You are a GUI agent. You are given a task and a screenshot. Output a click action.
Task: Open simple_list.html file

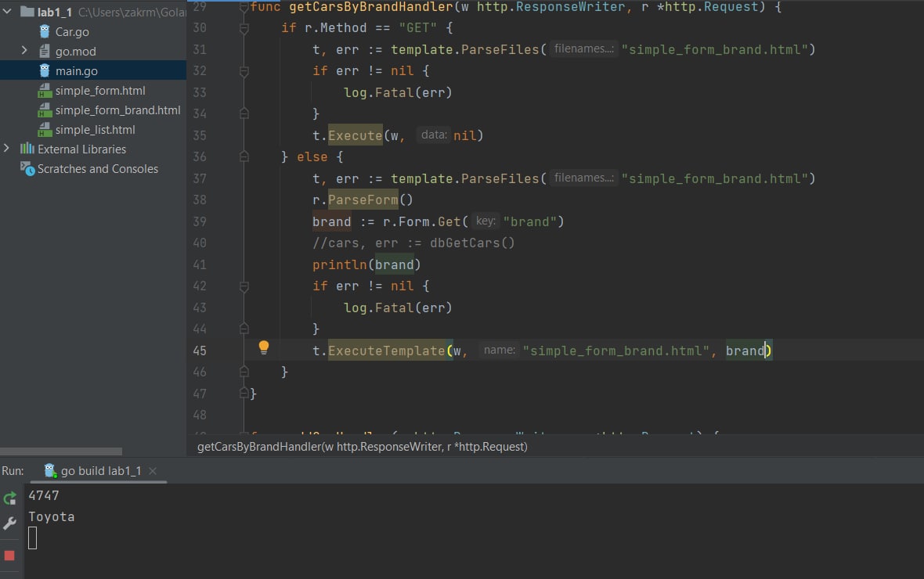95,130
